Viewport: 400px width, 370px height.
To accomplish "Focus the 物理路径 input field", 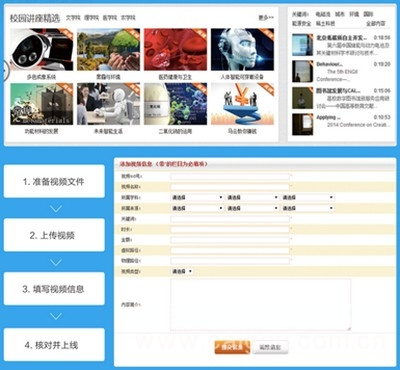I will (x=230, y=261).
